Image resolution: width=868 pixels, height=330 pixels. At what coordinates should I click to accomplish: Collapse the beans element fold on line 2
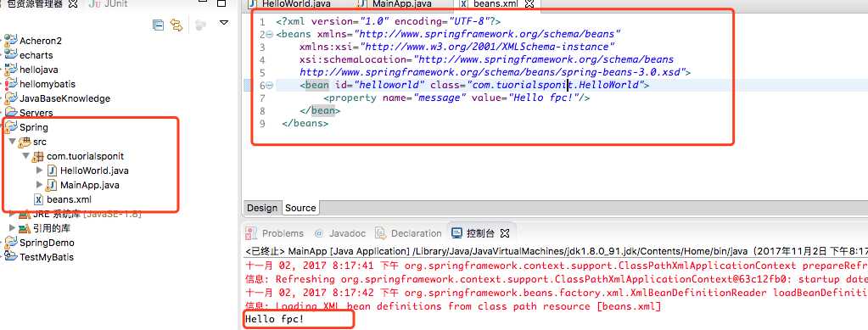click(270, 34)
